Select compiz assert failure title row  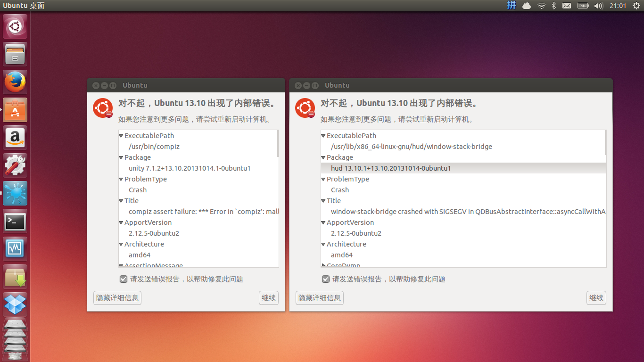click(x=198, y=212)
